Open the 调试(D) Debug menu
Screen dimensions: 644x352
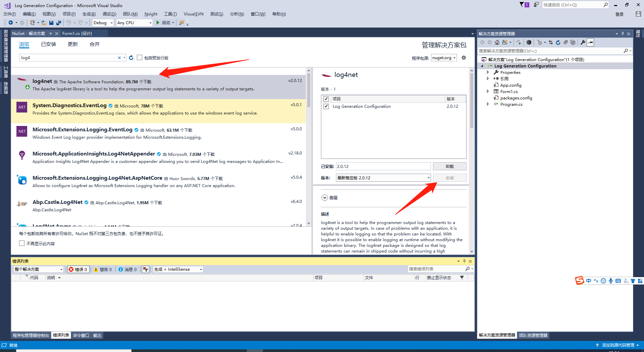pyautogui.click(x=109, y=14)
